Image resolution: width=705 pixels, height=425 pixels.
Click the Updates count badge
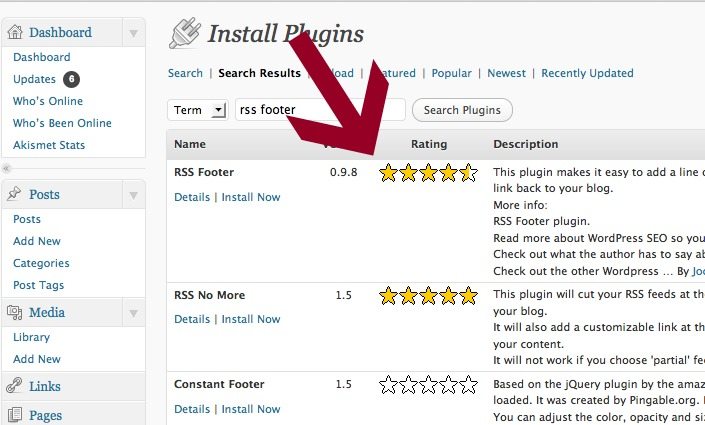[71, 79]
